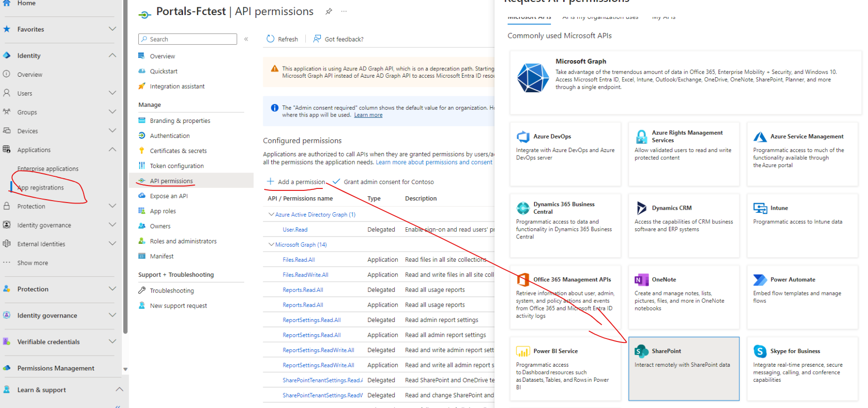Click the Intune icon
The width and height of the screenshot is (868, 408).
tap(760, 208)
